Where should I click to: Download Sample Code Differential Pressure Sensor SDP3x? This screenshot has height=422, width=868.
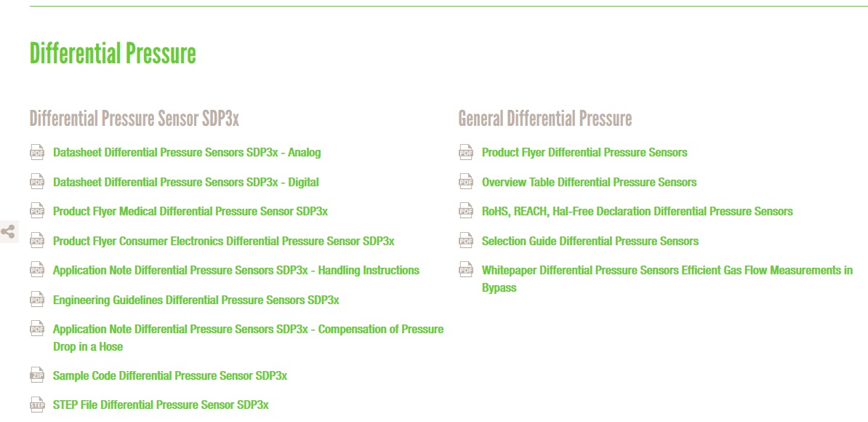[x=170, y=376]
